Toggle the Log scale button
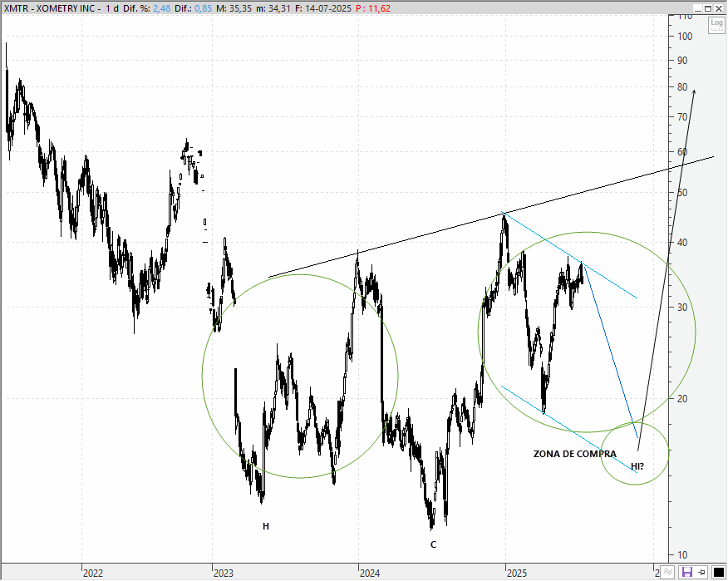The width and height of the screenshot is (728, 581). 716,25
